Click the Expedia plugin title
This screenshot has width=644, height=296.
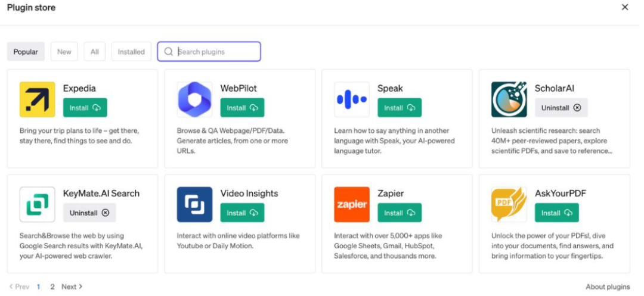tap(80, 88)
